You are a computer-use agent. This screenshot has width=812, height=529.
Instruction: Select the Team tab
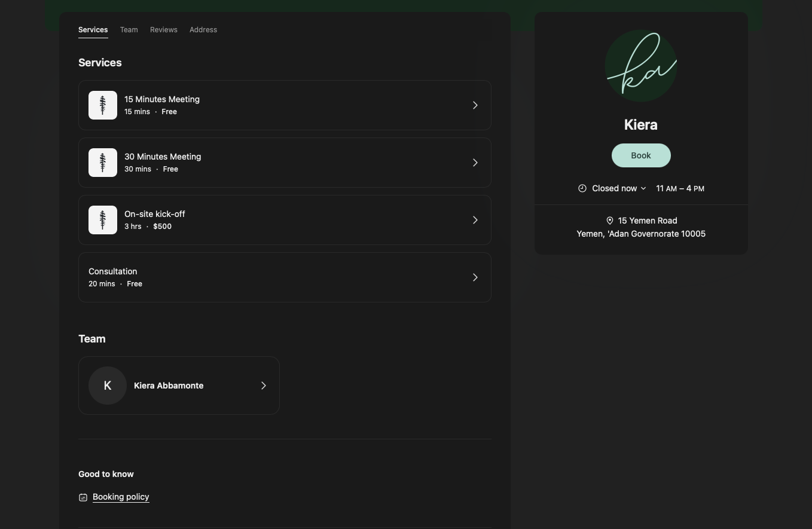[x=129, y=29]
